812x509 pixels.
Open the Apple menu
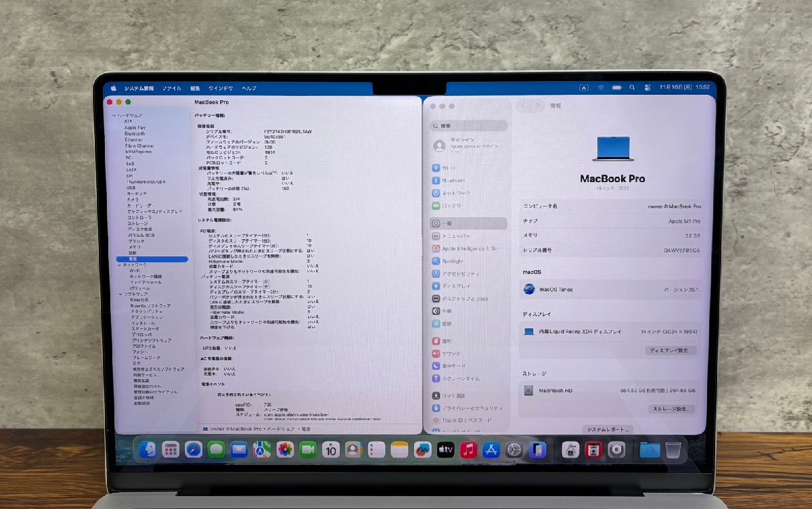click(114, 88)
